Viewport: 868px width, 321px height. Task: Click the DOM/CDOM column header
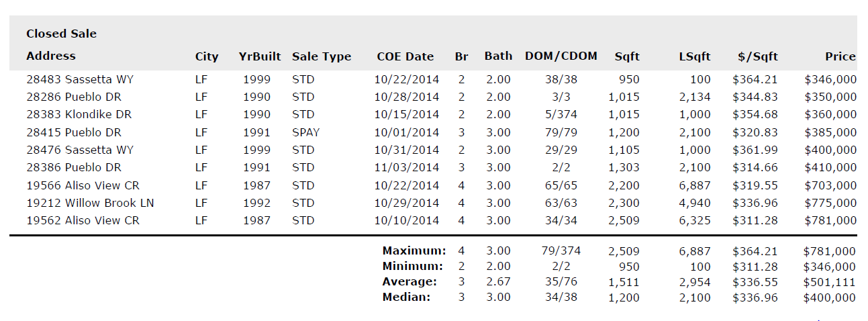561,56
